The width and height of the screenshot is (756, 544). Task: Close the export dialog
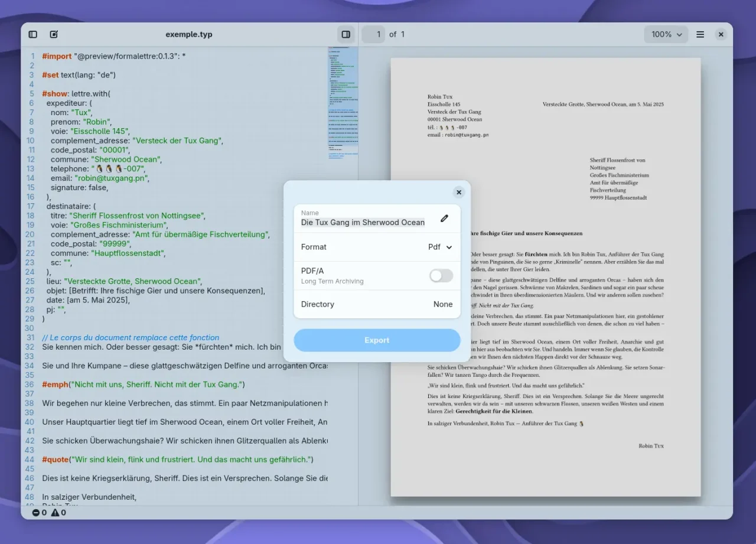459,192
